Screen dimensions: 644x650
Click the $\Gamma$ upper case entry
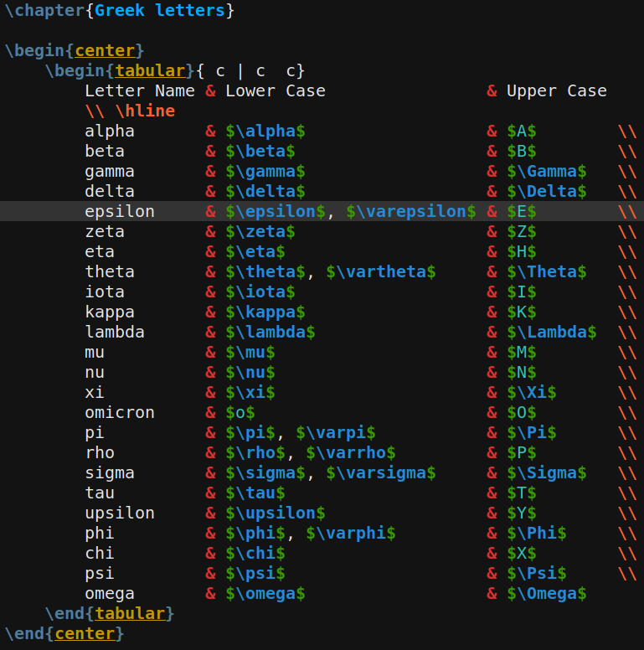coord(547,171)
